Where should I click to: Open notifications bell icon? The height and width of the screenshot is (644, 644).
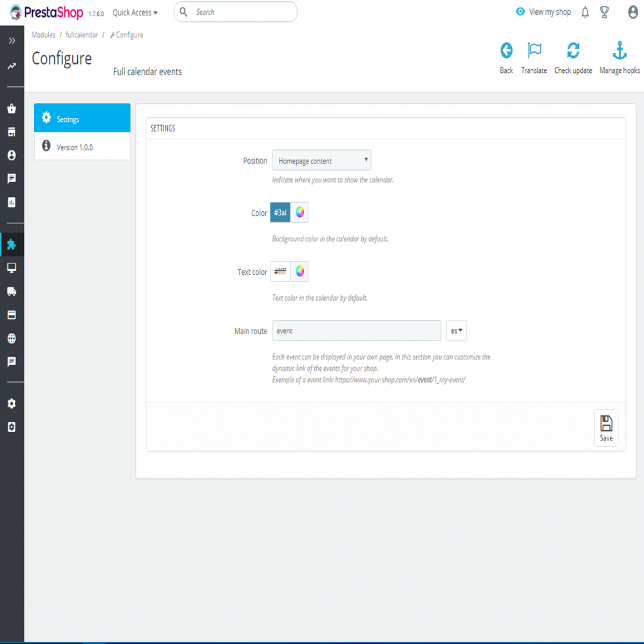click(x=585, y=12)
